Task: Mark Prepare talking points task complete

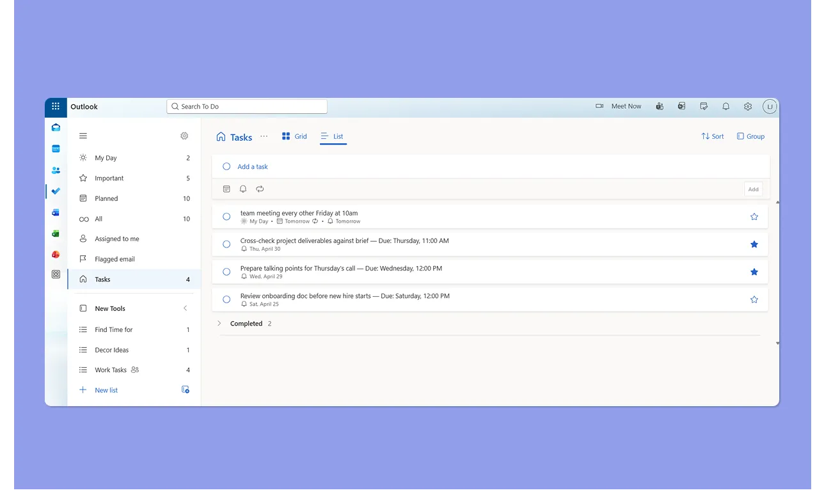Action: coord(226,272)
